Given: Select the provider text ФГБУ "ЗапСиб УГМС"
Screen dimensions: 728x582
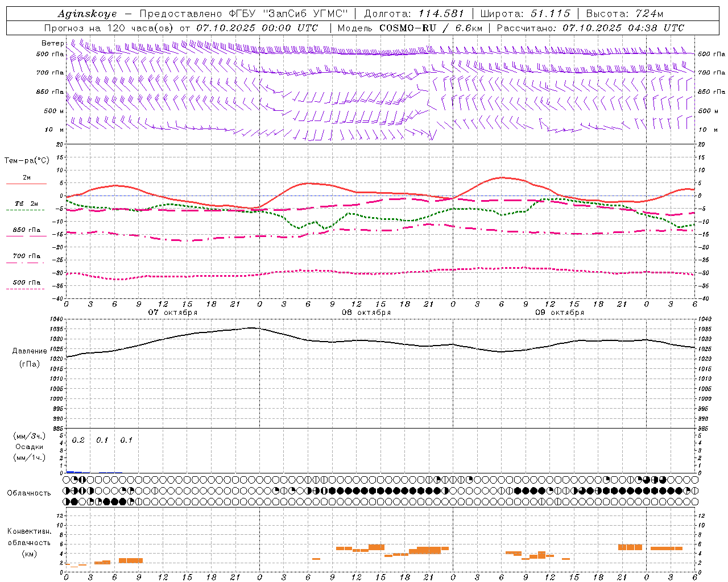Looking at the screenshot, I should coord(287,14).
